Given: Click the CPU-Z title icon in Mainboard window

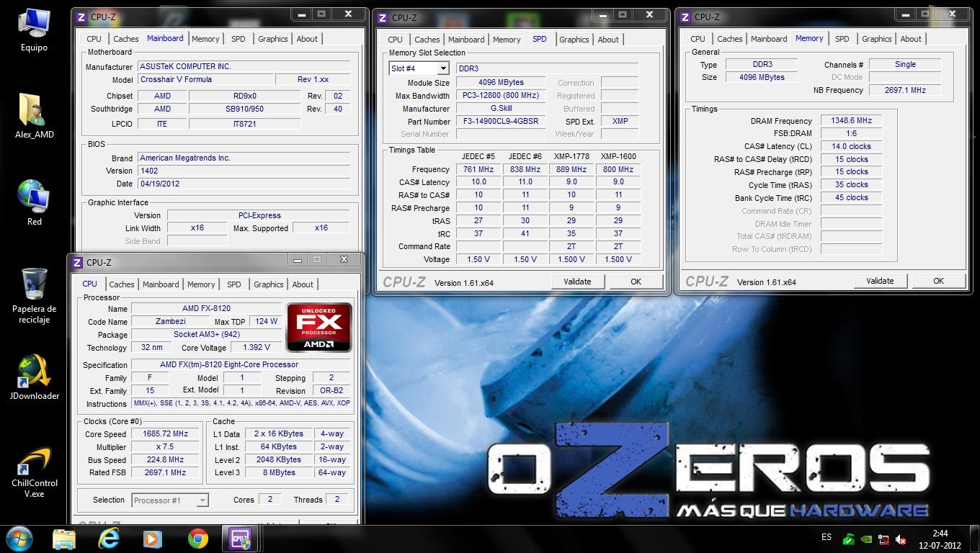Looking at the screenshot, I should click(80, 17).
